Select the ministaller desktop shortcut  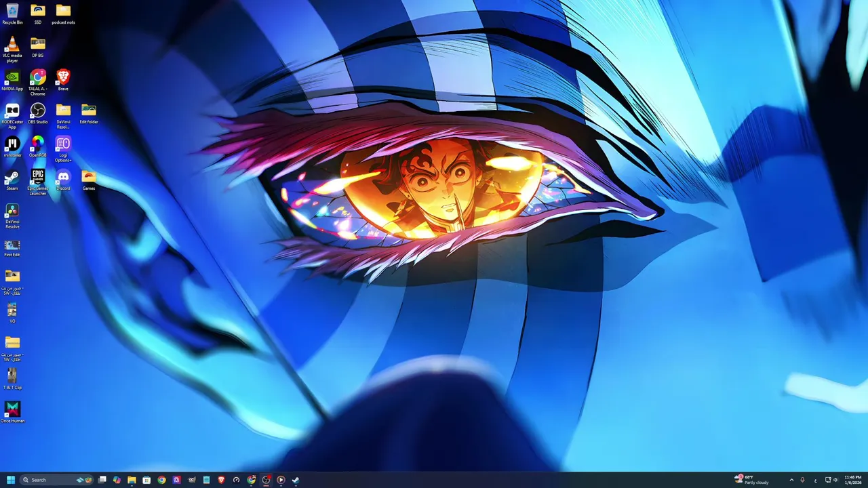click(x=12, y=146)
